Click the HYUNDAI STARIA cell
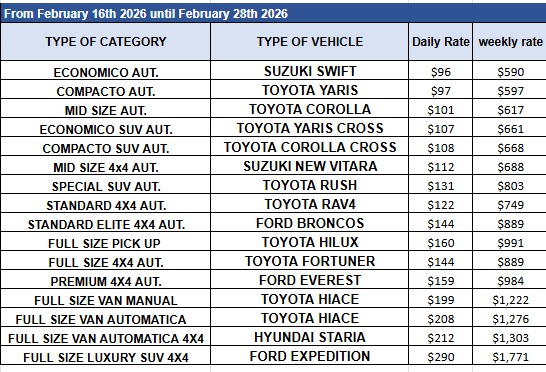 310,337
